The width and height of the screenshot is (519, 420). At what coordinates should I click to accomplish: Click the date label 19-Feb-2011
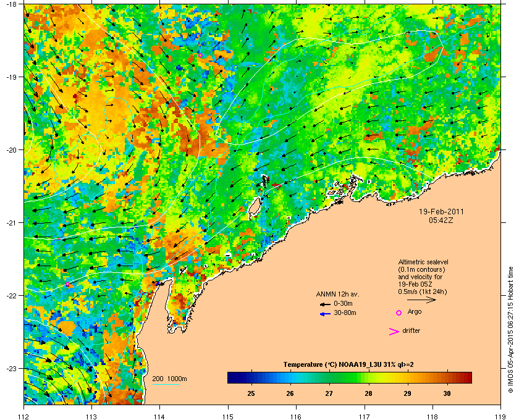click(x=441, y=212)
